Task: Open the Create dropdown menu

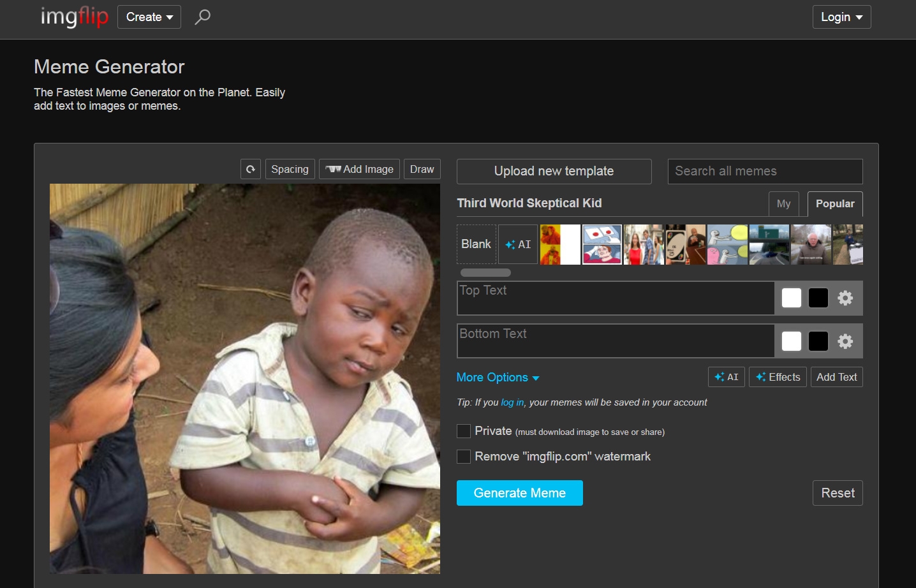Action: [x=149, y=17]
